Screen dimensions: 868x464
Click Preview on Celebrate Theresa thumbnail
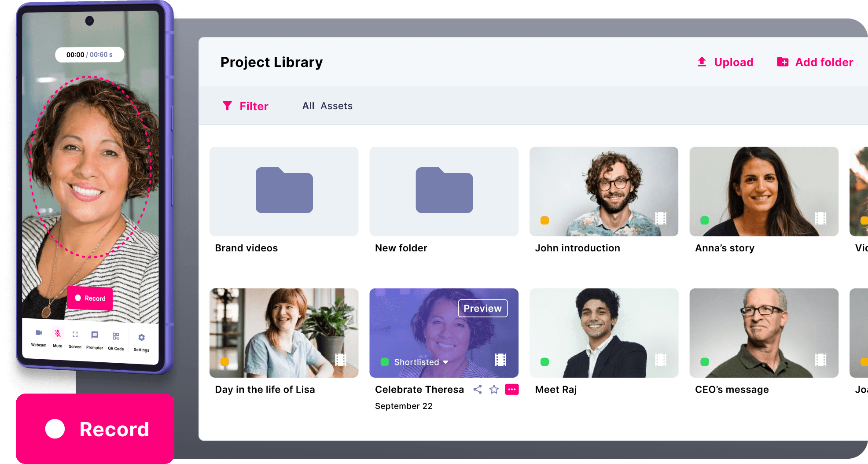coord(482,308)
